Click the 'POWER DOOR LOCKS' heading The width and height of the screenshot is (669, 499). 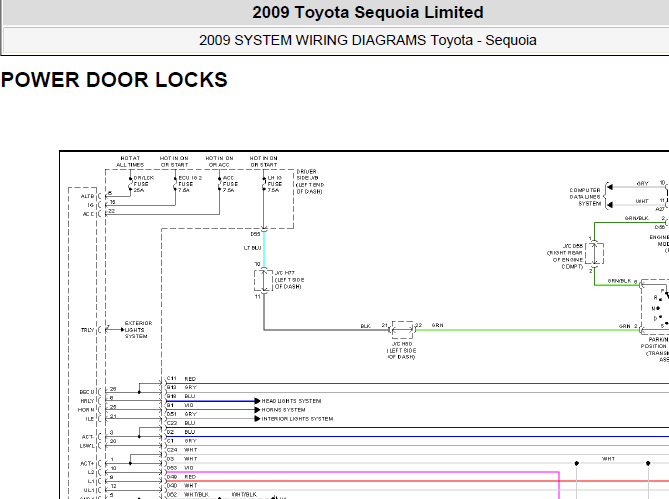(x=114, y=80)
